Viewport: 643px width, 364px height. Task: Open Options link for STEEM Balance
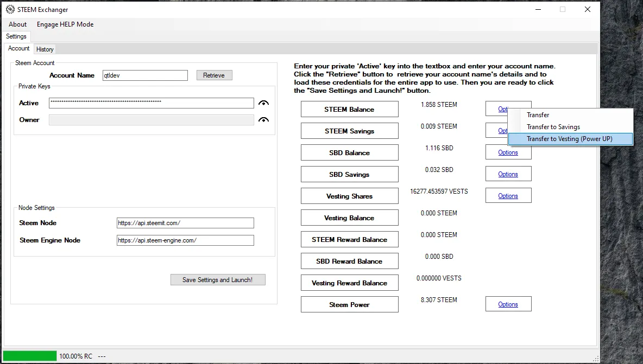[x=503, y=109]
